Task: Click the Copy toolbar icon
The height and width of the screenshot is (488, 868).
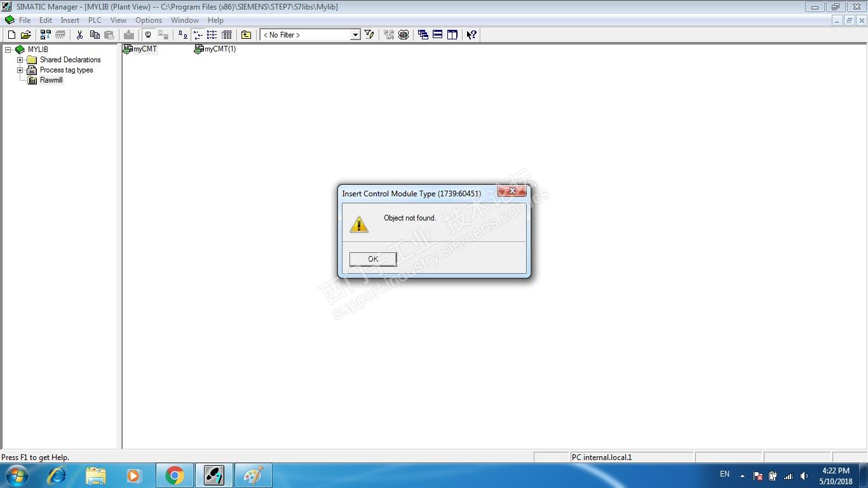Action: [95, 35]
